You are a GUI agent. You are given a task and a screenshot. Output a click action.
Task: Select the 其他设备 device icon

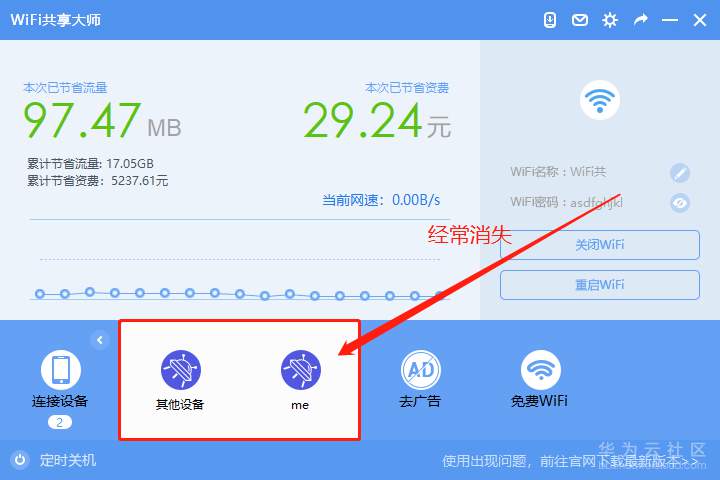[x=180, y=370]
